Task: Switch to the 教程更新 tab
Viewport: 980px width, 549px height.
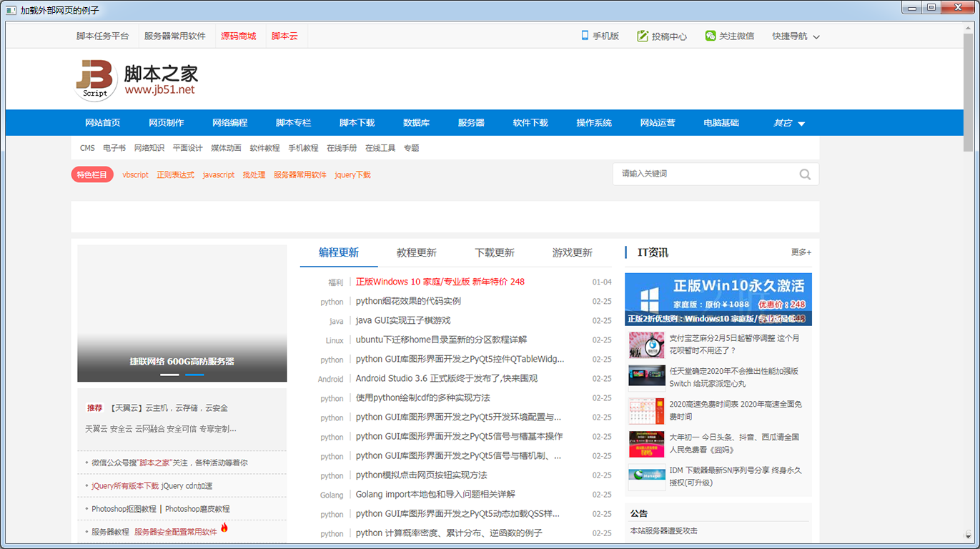Action: coord(415,252)
